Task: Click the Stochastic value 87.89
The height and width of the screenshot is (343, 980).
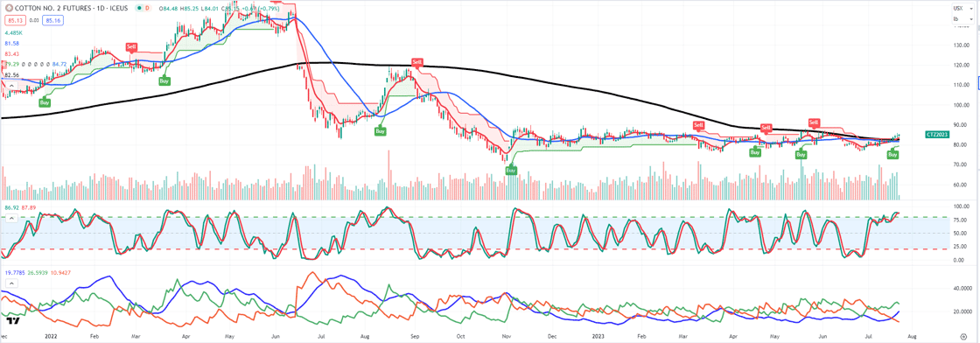Action: coord(29,207)
